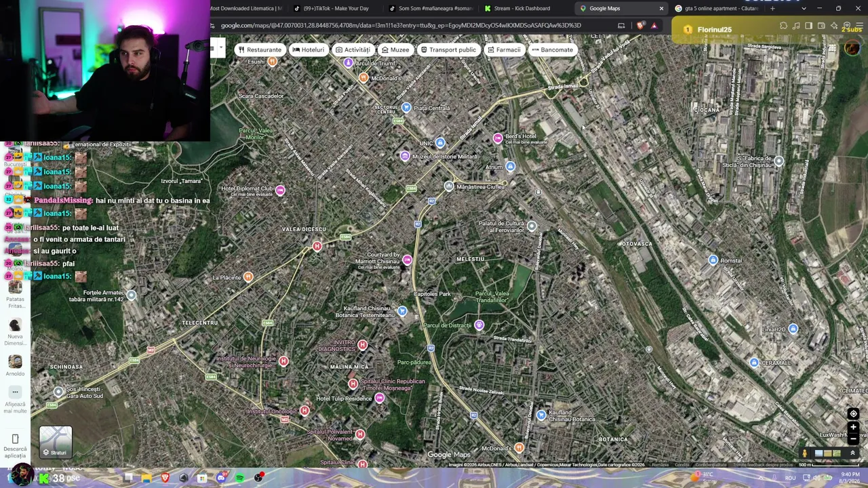
Task: Open Spotify from the taskbar
Action: (x=239, y=478)
